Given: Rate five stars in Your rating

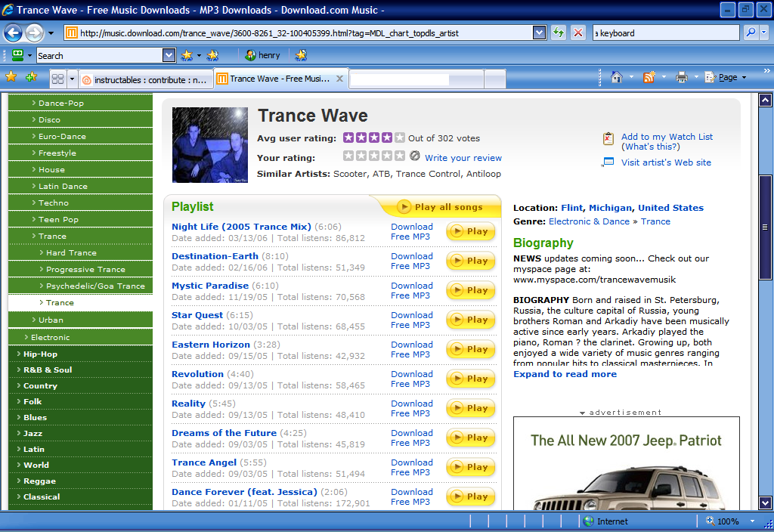Looking at the screenshot, I should pyautogui.click(x=399, y=156).
